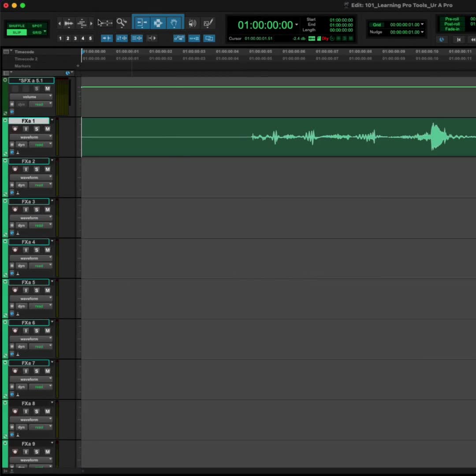Viewport: 476px width, 476px height.
Task: Open automation mode dropdown on FXa 4
Action: click(41, 266)
